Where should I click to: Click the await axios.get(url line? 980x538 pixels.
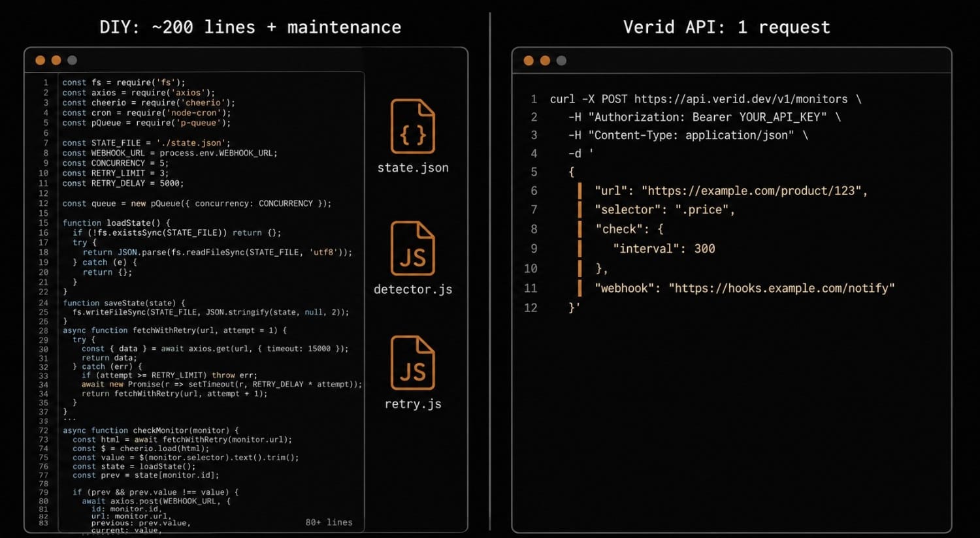[215, 349]
